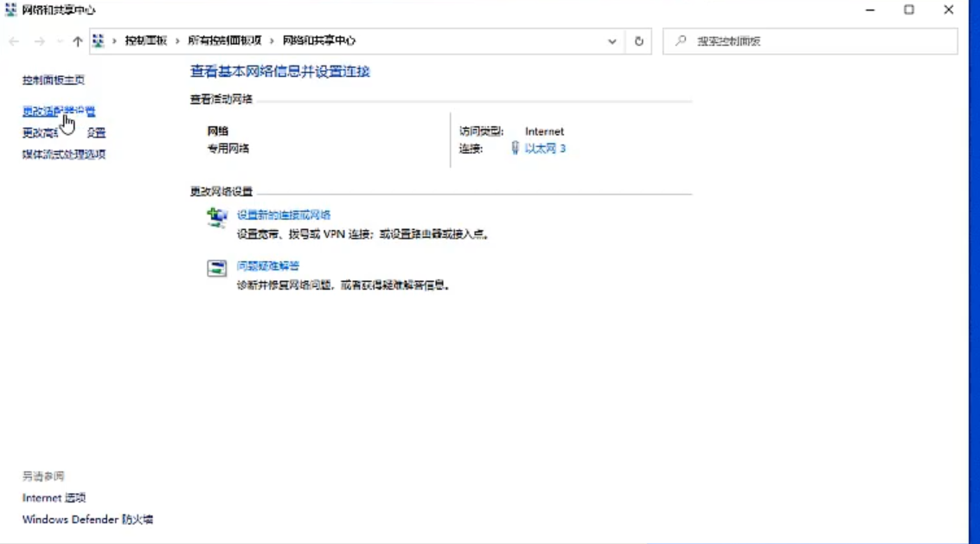The image size is (980, 544).
Task: Open the 以太网 3 connection link
Action: (545, 149)
